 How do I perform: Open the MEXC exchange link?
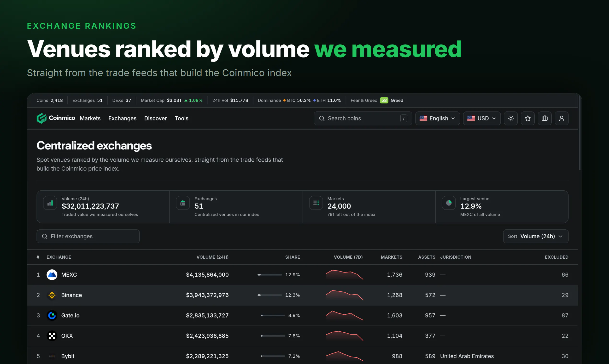pyautogui.click(x=69, y=275)
